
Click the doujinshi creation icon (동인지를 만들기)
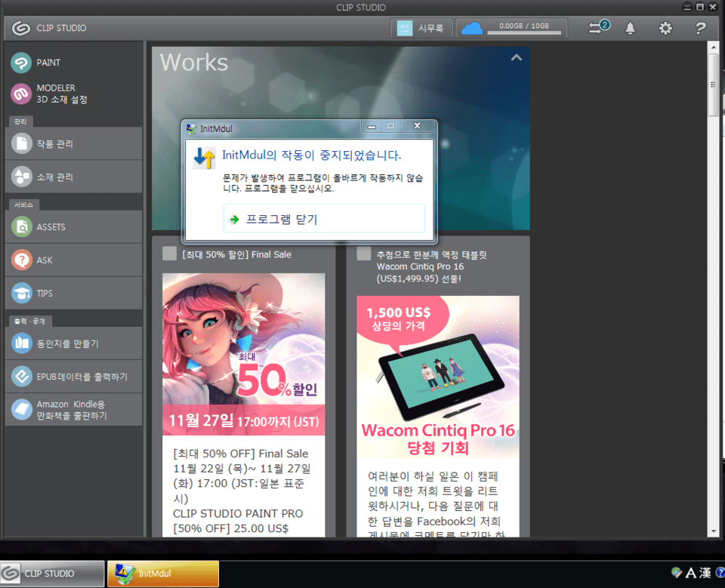point(21,343)
